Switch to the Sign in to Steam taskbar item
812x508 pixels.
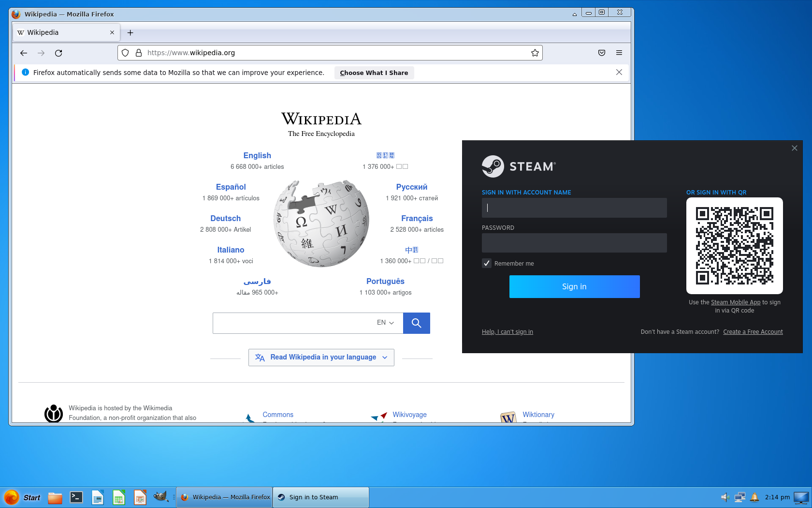tap(320, 497)
